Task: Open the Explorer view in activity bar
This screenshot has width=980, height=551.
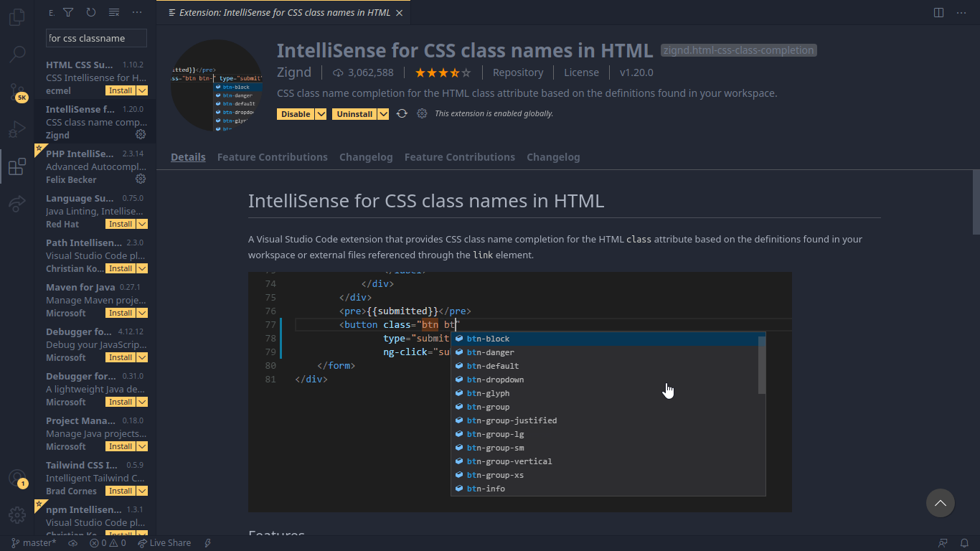Action: [17, 17]
